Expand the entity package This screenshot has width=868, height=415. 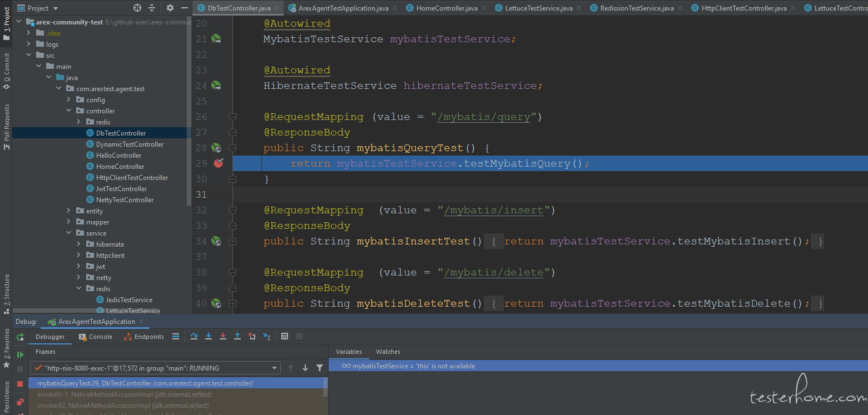tap(68, 211)
